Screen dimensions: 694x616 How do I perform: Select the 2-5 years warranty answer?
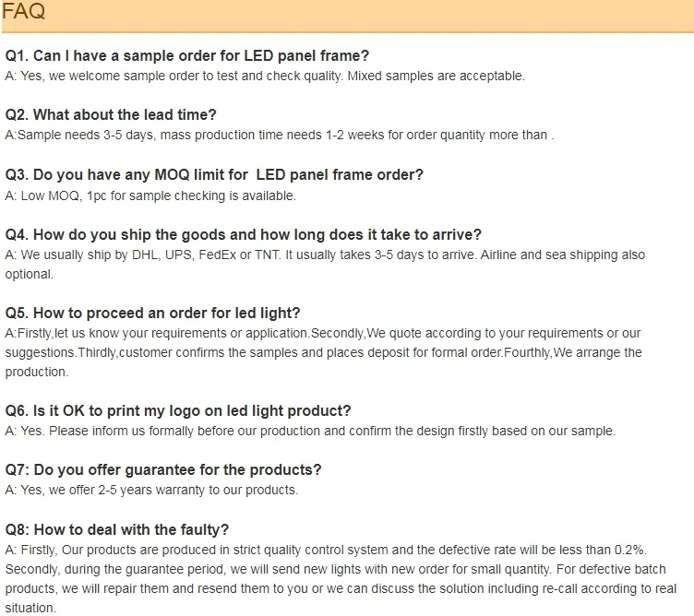[151, 490]
